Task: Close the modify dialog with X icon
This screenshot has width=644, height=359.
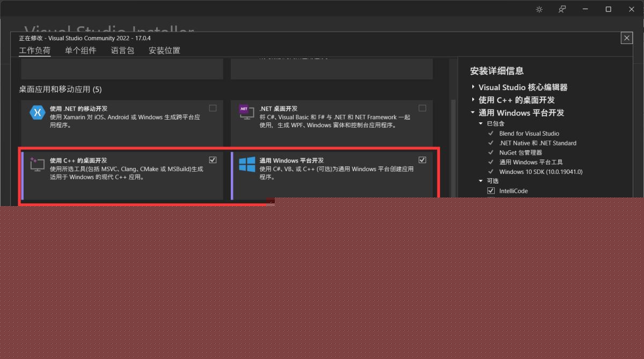Action: [x=626, y=38]
